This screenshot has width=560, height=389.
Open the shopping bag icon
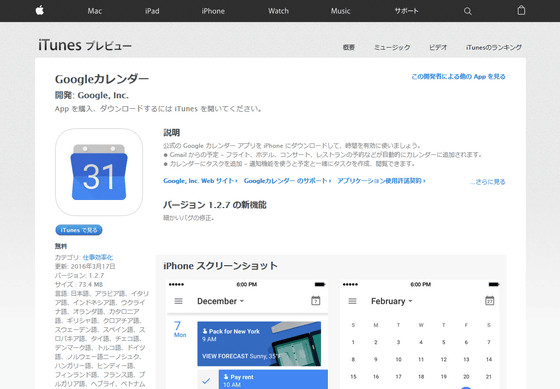tap(521, 10)
